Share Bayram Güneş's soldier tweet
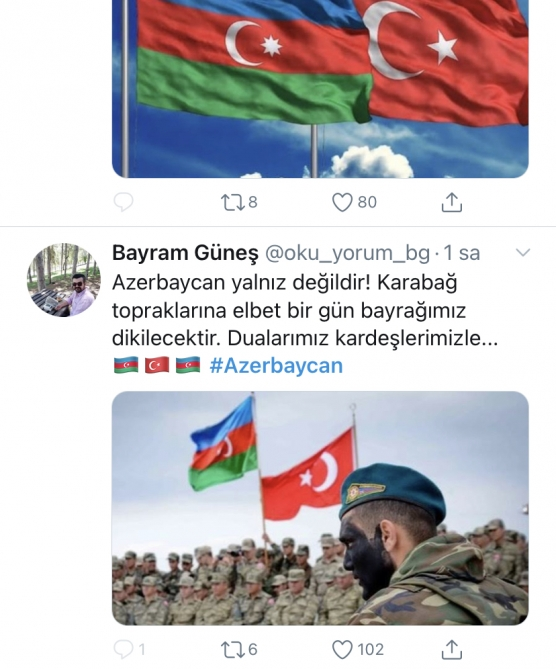 [x=451, y=650]
